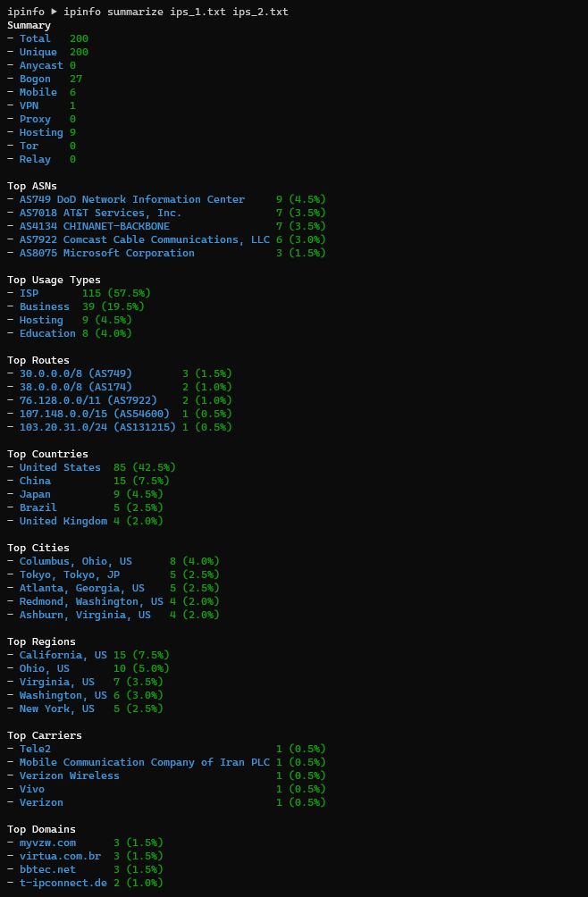Click the value '85 (42.5%)'
Image resolution: width=588 pixels, height=897 pixels.
tap(145, 467)
